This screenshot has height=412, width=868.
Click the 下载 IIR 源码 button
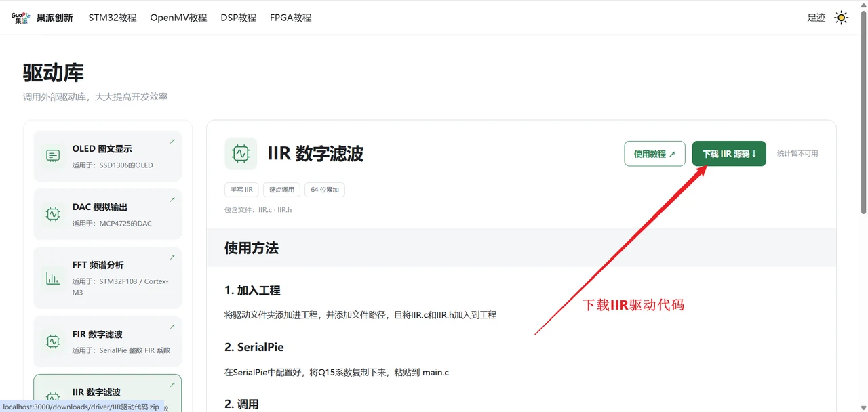tap(729, 154)
